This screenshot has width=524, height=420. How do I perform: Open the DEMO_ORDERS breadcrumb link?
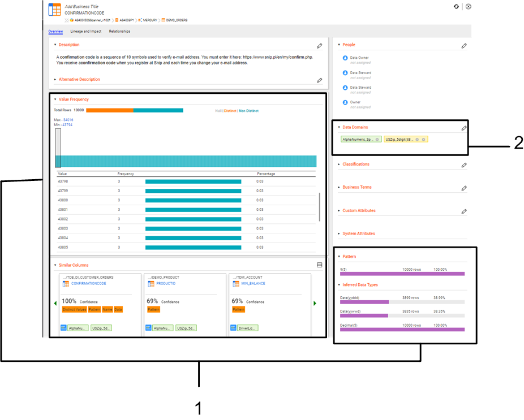coord(177,20)
